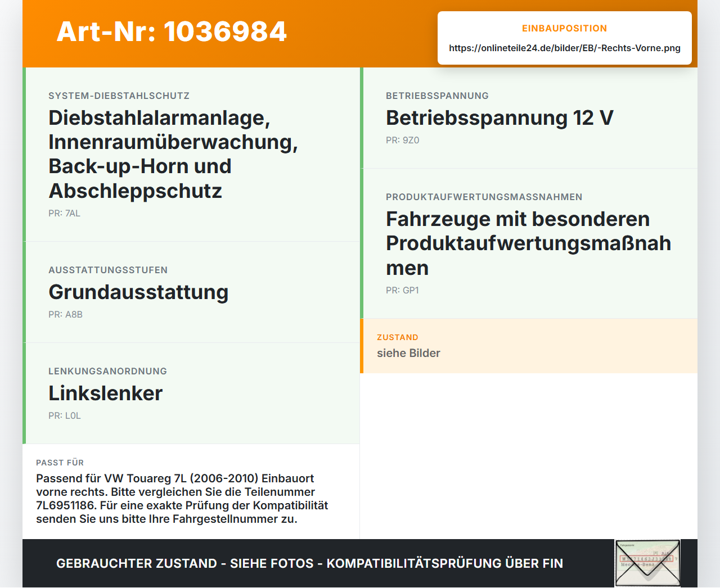
Task: Click the orange ZUSTAND label
Action: 398,337
